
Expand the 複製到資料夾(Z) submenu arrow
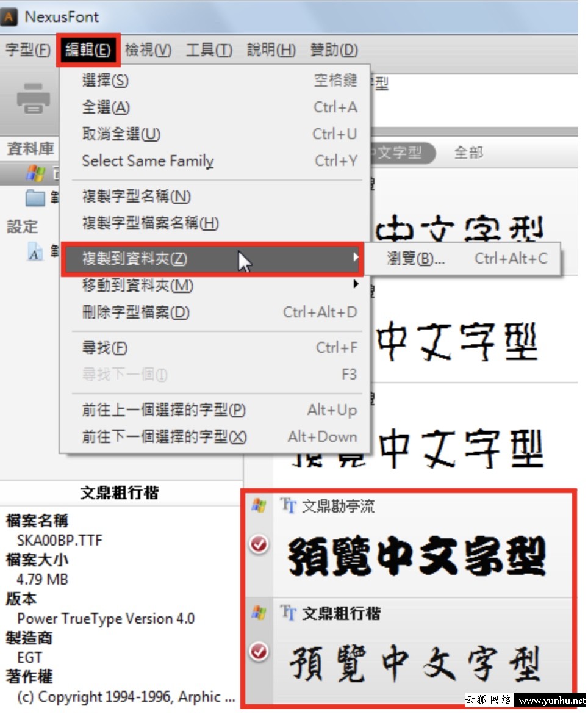pyautogui.click(x=356, y=258)
